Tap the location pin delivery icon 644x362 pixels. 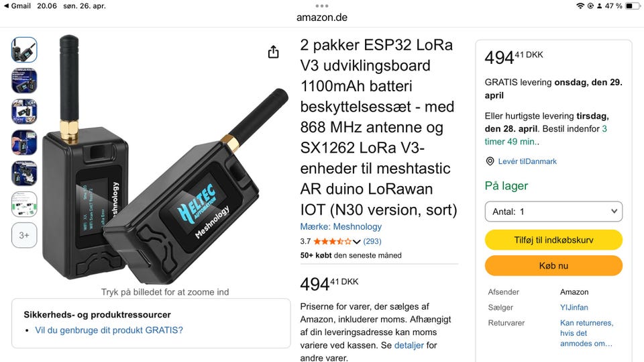[490, 161]
